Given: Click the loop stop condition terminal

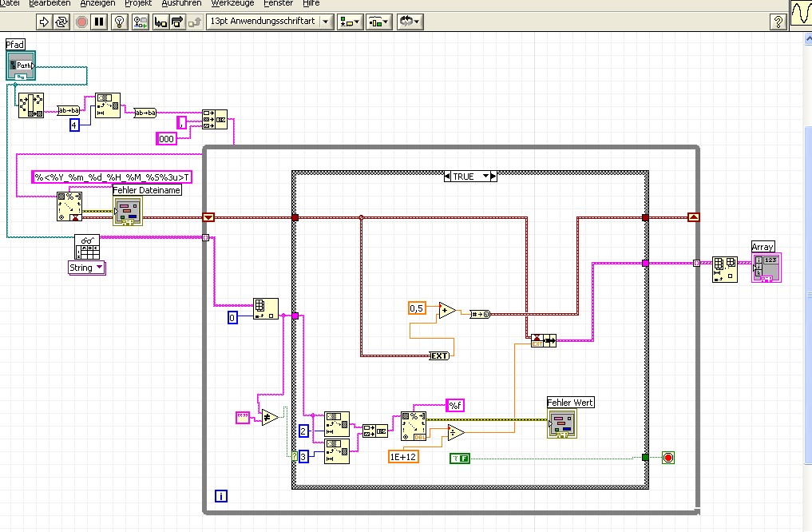Looking at the screenshot, I should (x=668, y=458).
